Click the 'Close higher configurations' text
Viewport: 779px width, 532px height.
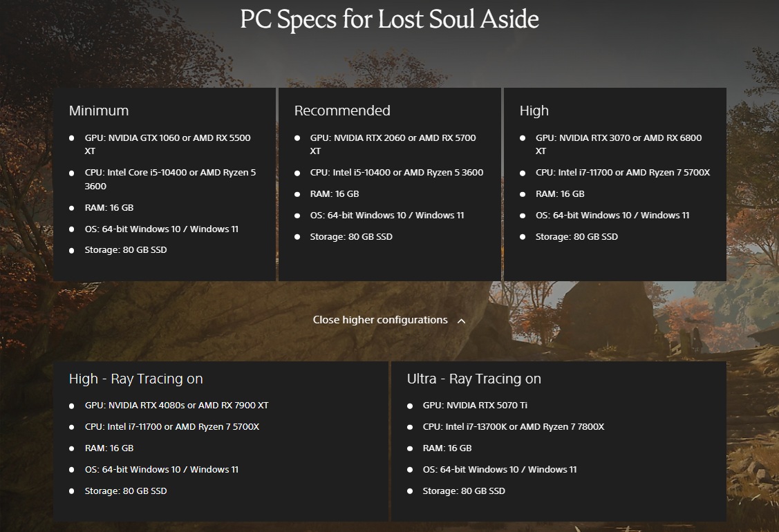point(380,320)
